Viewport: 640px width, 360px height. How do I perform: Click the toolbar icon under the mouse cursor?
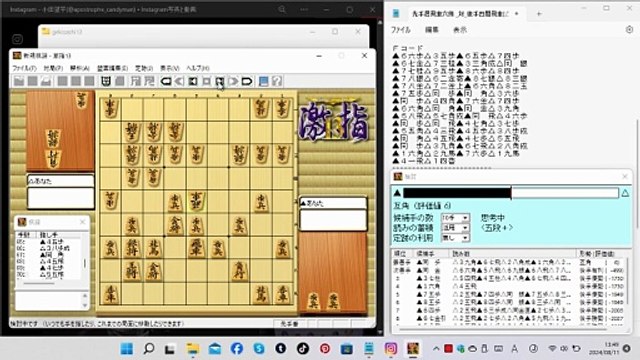220,81
